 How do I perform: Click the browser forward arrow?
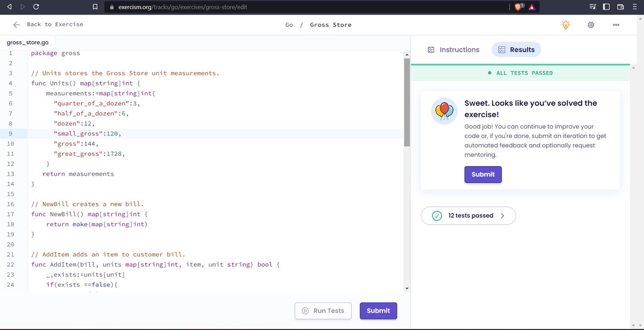22,7
